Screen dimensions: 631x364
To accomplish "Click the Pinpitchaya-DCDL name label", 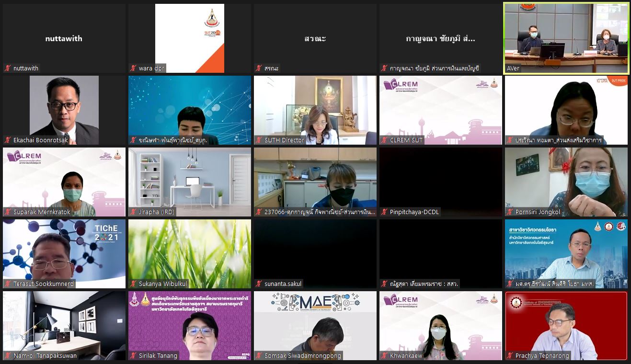I will point(414,212).
